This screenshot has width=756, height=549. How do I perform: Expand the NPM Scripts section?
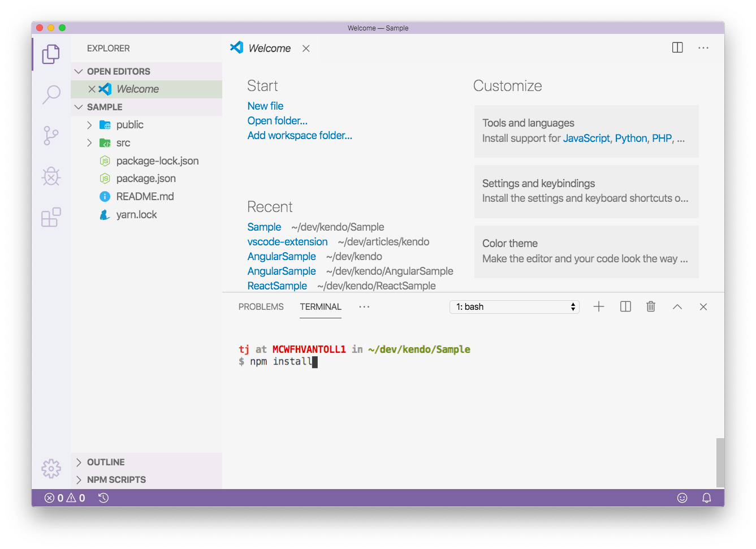79,480
